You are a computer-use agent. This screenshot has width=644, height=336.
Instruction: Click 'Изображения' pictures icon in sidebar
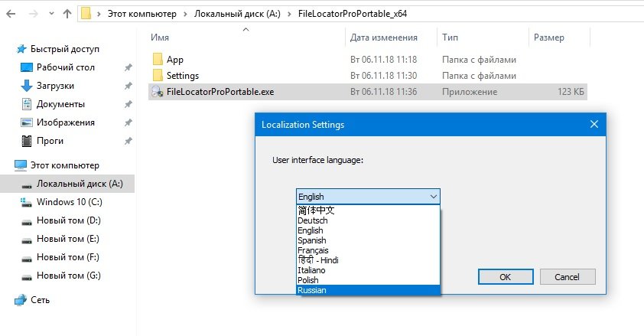[26, 122]
